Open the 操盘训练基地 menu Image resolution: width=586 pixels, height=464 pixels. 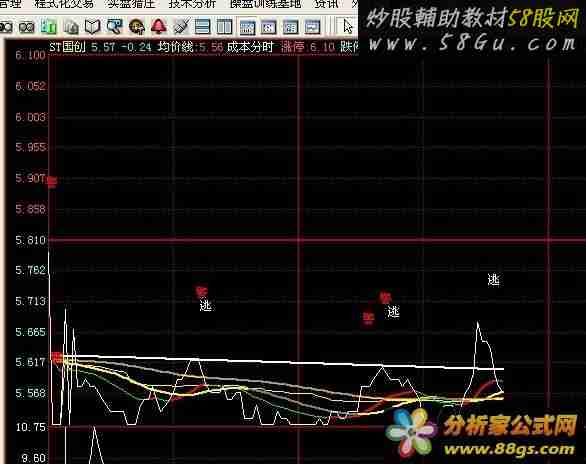[x=265, y=4]
